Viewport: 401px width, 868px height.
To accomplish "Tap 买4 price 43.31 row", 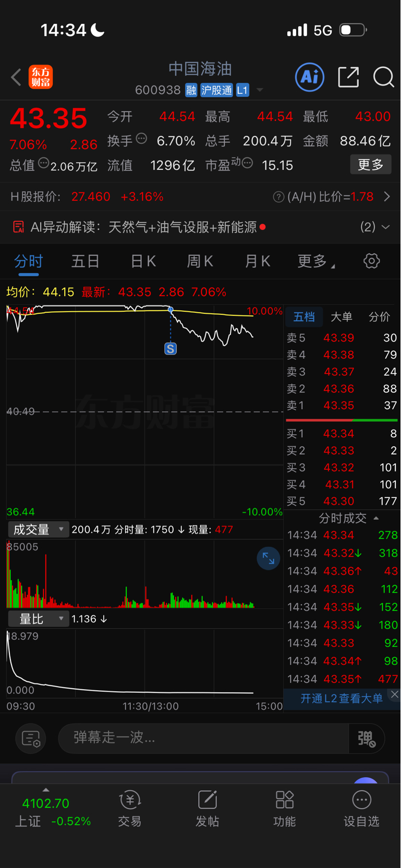I will pyautogui.click(x=342, y=484).
